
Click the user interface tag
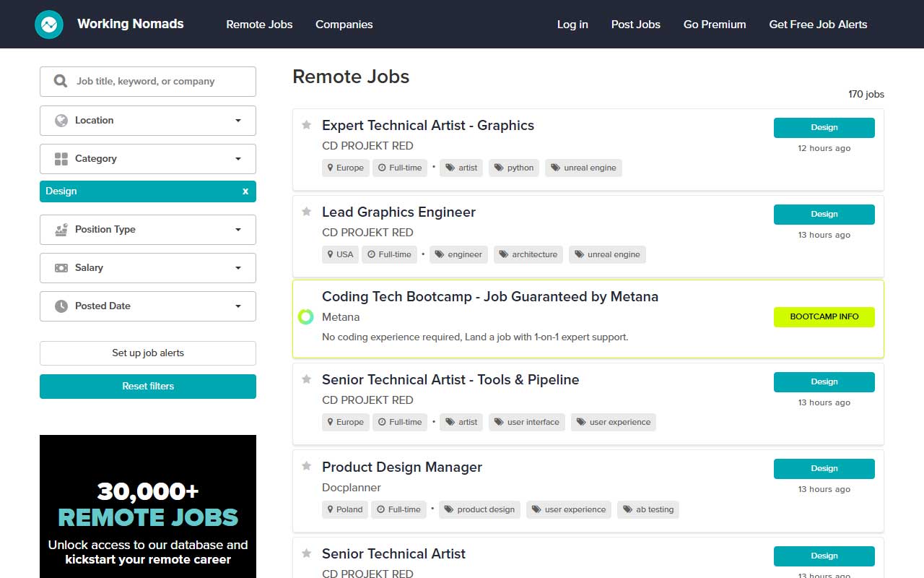[527, 422]
